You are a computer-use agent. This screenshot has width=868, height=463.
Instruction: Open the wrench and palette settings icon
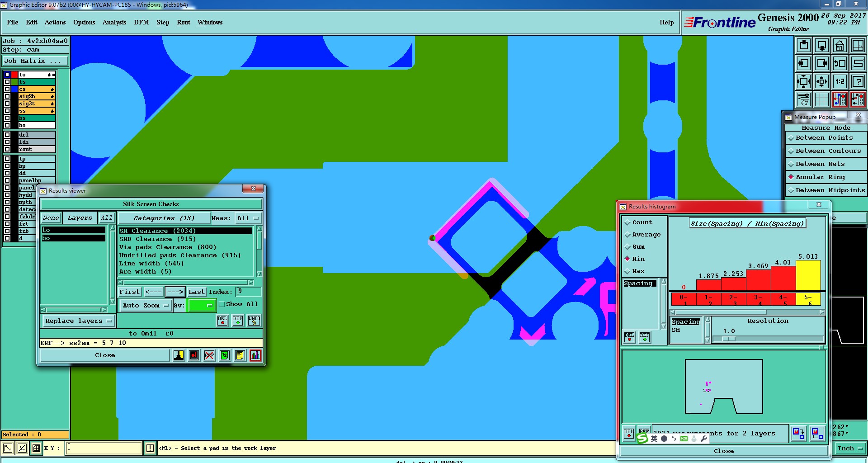point(804,99)
